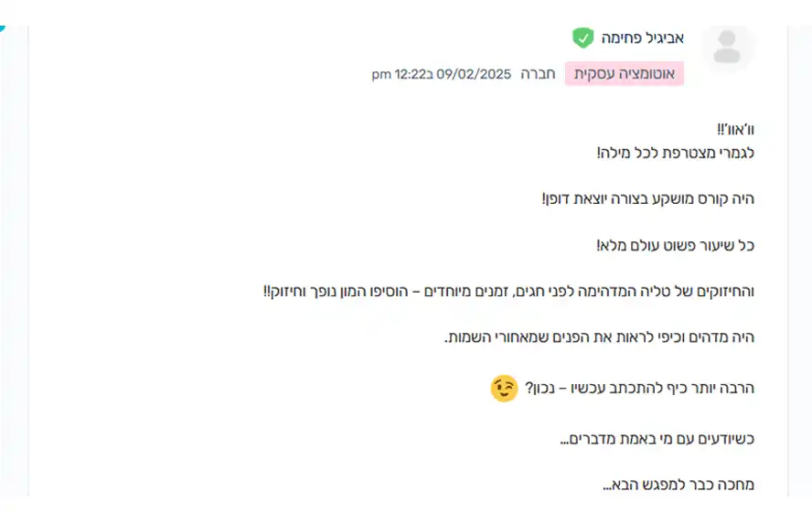This screenshot has height=513, width=812.
Task: Click the line כשיודעים עם מי באמת מדברים
Action: coord(657,439)
